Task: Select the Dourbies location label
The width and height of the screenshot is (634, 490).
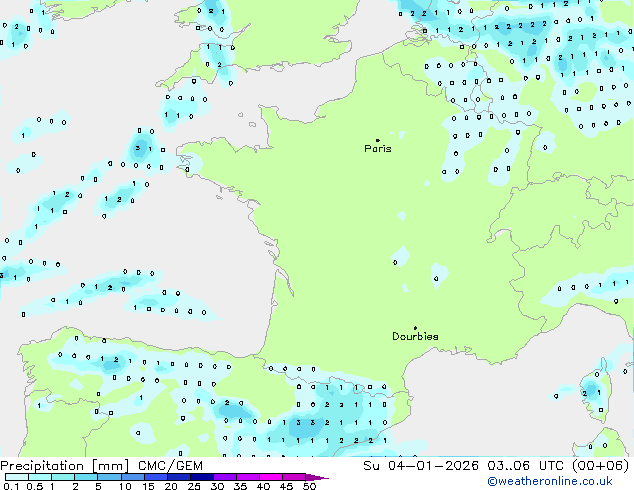Action: point(415,337)
